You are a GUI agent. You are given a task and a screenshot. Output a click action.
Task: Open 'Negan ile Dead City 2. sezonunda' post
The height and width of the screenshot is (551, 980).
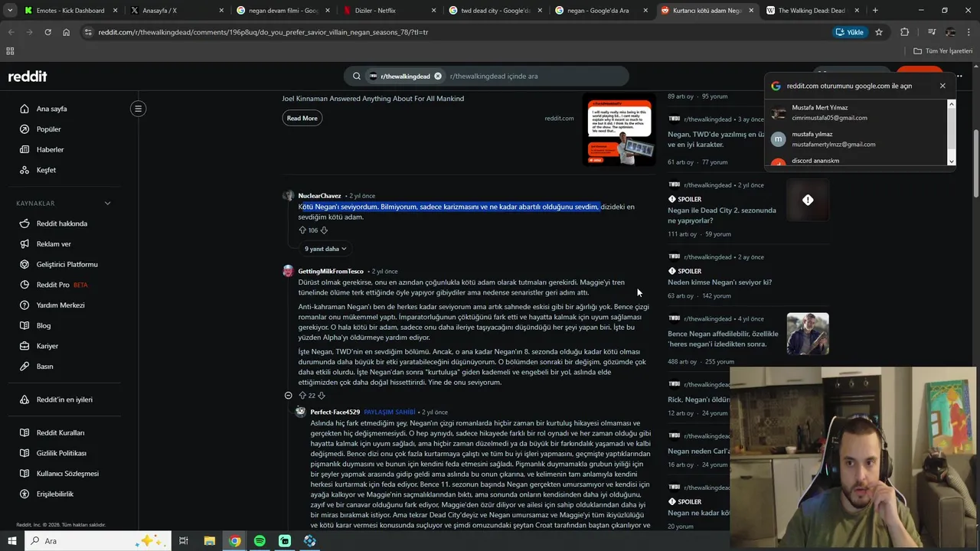click(722, 215)
